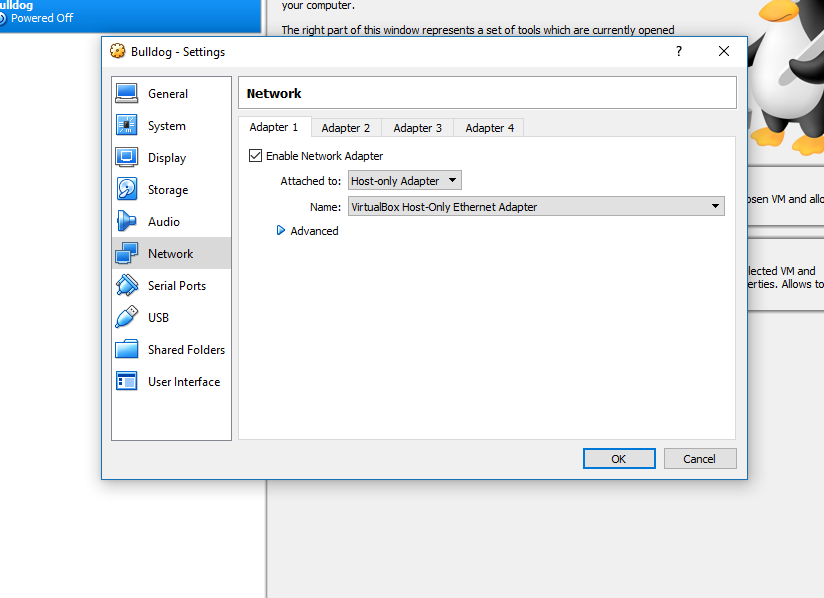Select the Storage disk icon

127,189
